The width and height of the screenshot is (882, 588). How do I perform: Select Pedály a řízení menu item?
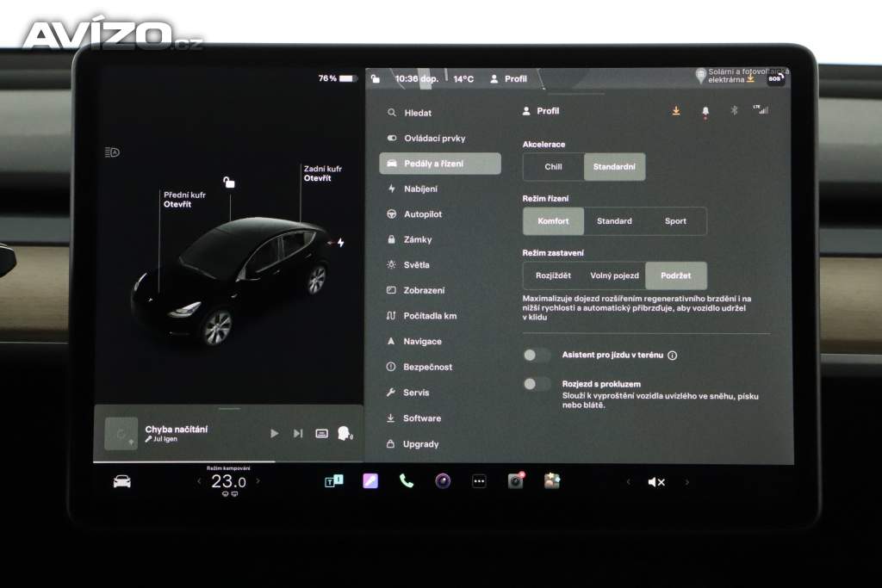[440, 164]
